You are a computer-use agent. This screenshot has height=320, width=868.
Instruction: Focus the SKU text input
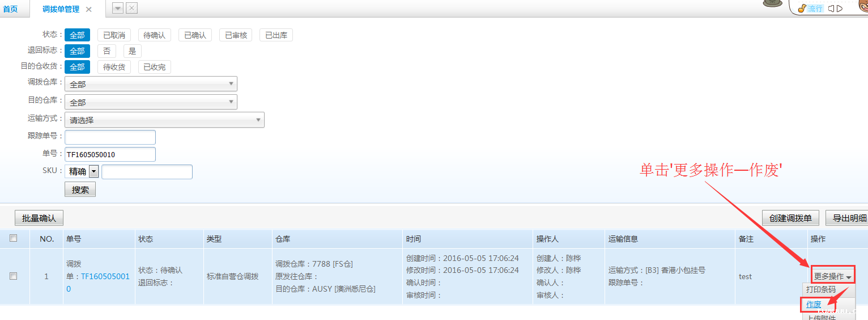pos(147,172)
